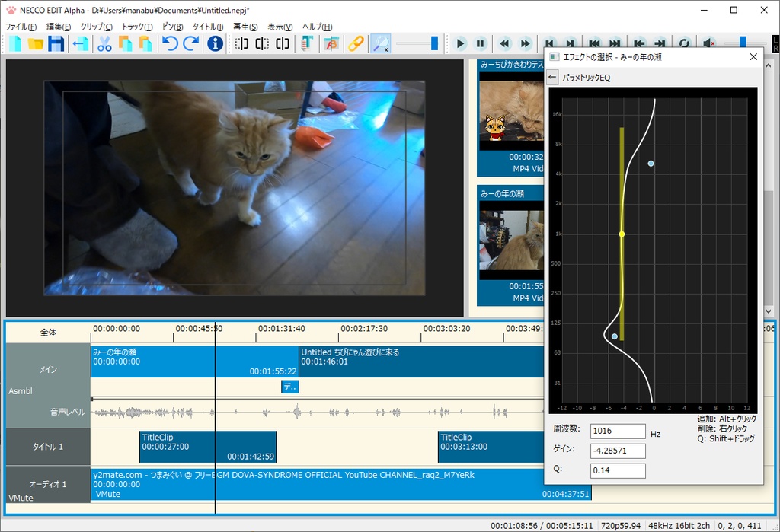This screenshot has width=780, height=532.
Task: Open the みーちびかきわりテス thumbnail in clip list
Action: click(x=511, y=111)
